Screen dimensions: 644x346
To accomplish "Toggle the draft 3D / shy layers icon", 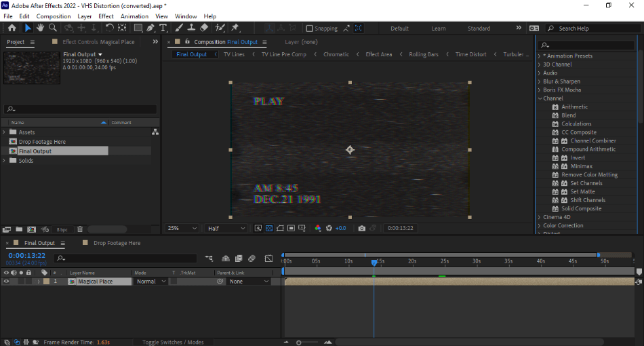I will pyautogui.click(x=226, y=258).
